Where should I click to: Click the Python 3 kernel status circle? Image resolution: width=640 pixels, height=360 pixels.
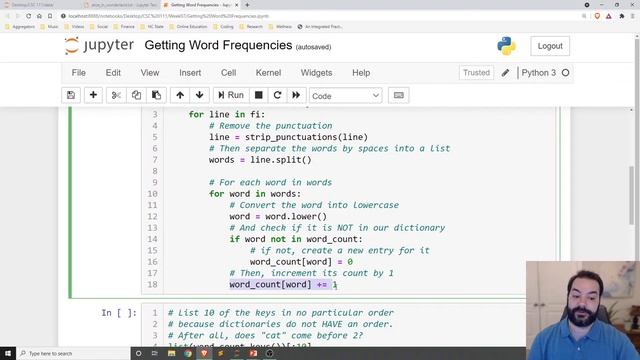(565, 73)
